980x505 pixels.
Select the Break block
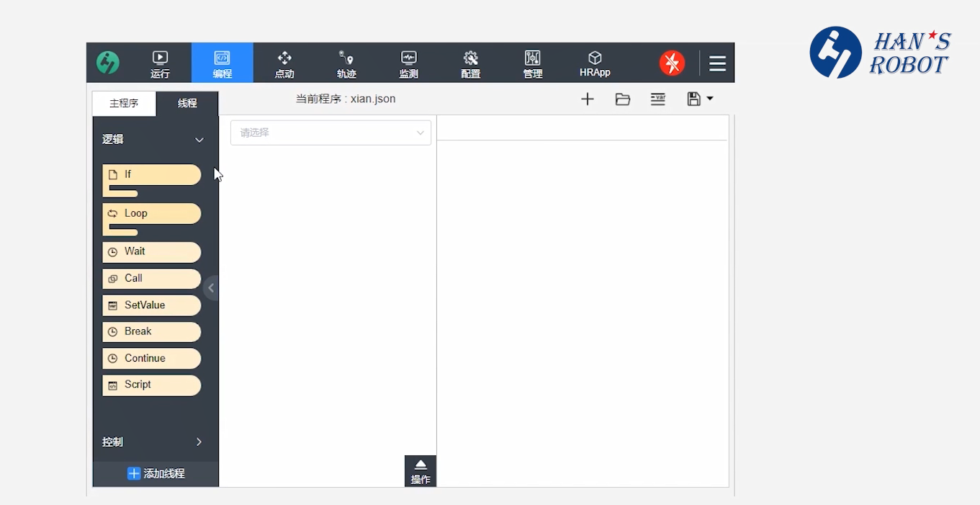click(x=151, y=332)
